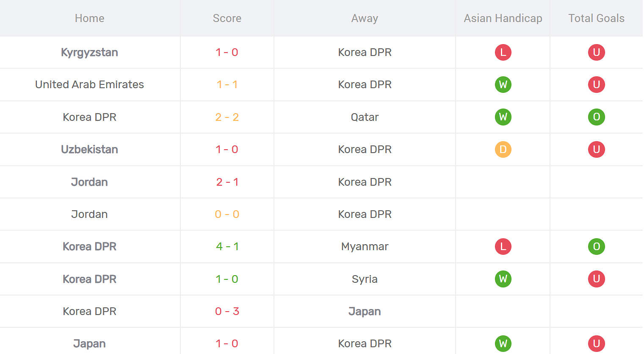
Task: Click the Asian Handicap column header
Action: (503, 18)
